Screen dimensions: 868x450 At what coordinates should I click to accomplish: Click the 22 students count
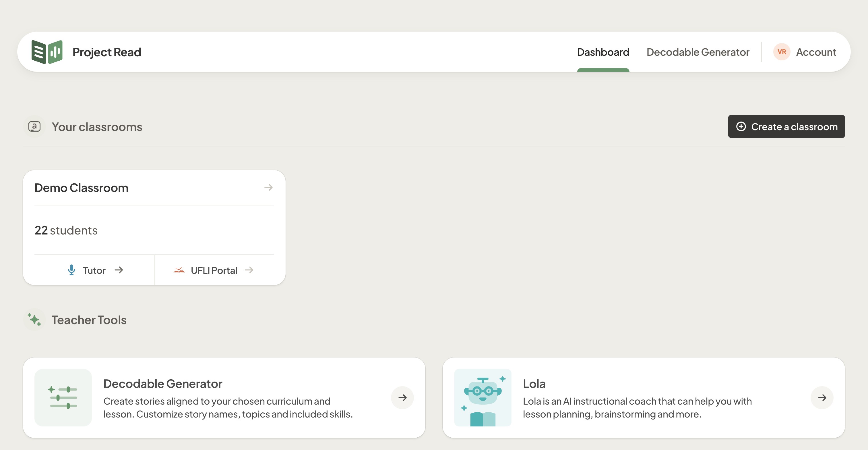click(x=66, y=230)
